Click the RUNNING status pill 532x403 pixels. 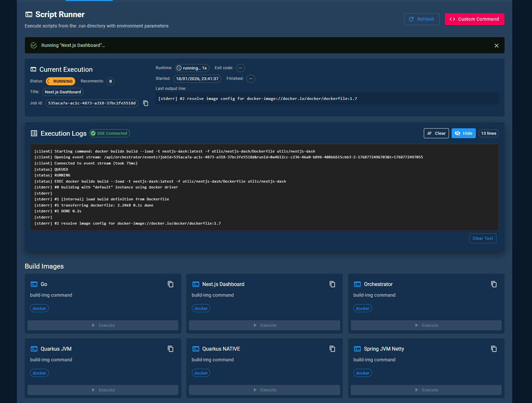coord(60,81)
